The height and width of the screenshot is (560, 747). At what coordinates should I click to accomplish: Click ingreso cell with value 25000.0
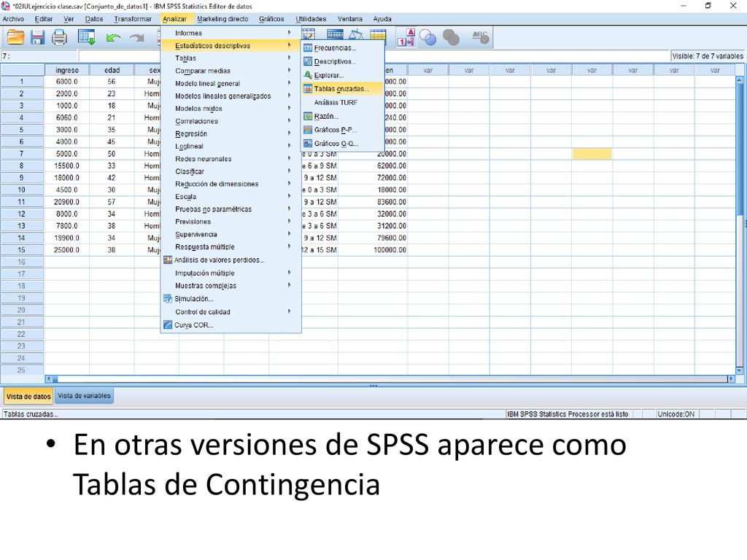pyautogui.click(x=67, y=250)
